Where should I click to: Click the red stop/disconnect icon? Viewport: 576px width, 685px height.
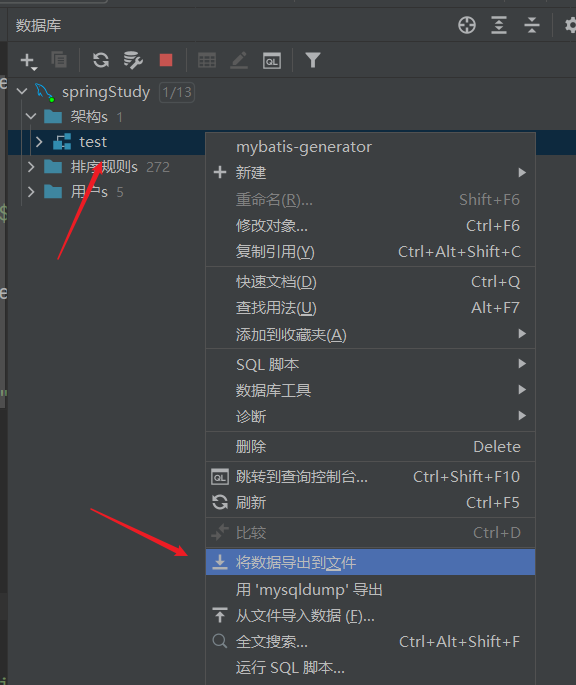166,60
